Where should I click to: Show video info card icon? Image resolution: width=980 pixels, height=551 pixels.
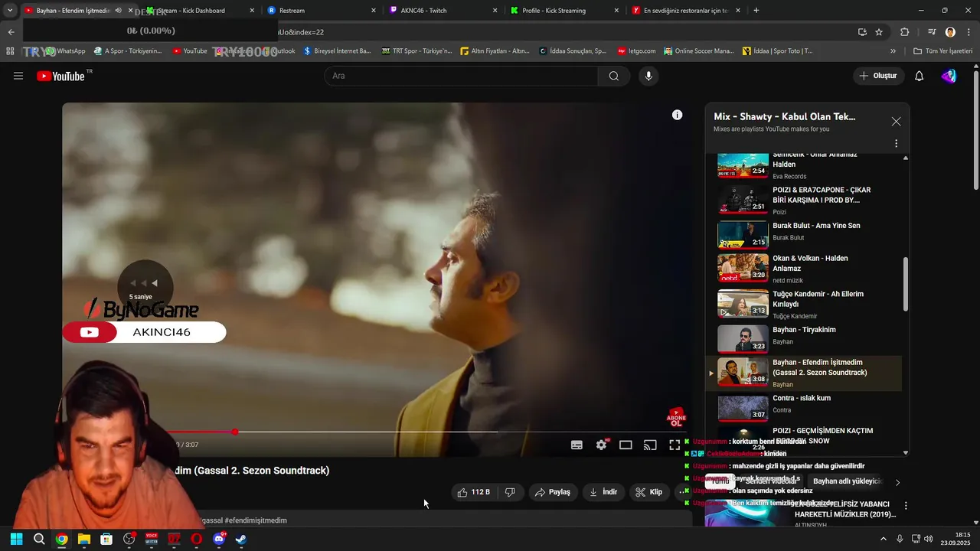click(677, 115)
